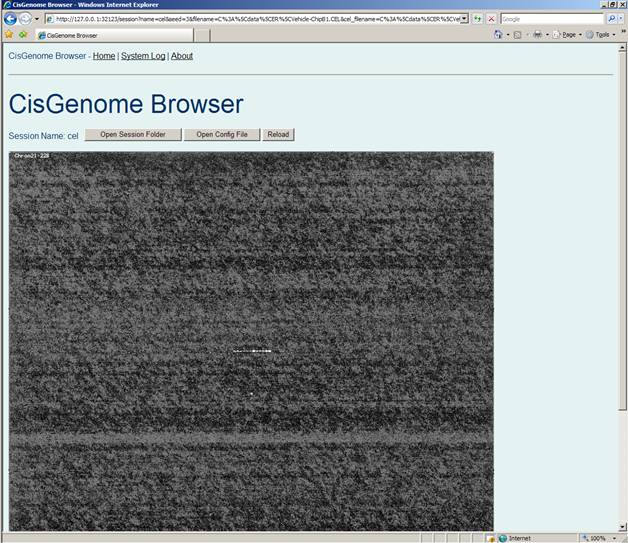
Task: Click the Add to Favorites icon
Action: coord(23,35)
